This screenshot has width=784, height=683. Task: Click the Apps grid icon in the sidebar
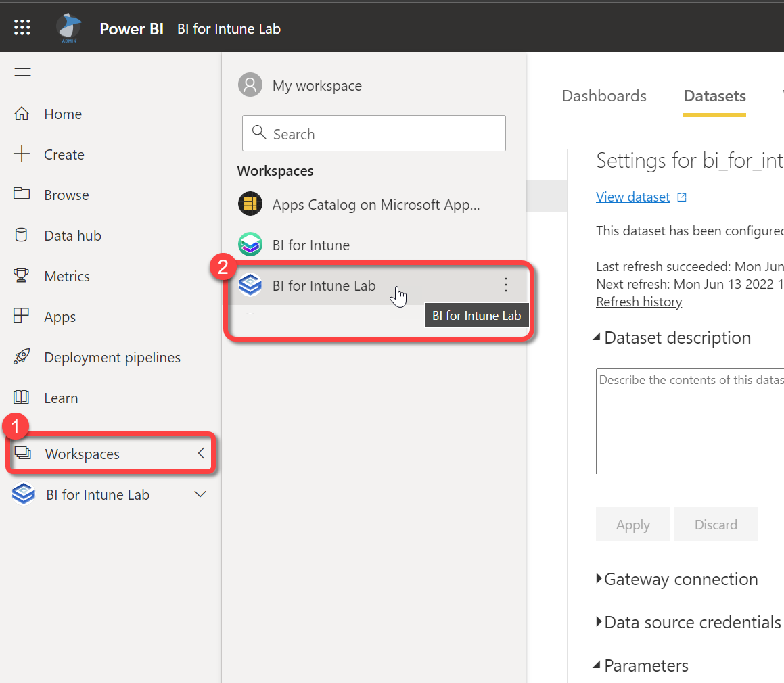[x=21, y=316]
